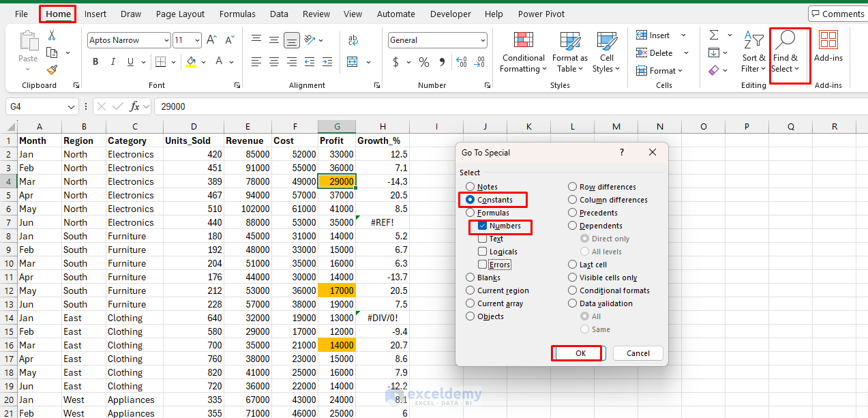Click the Merge & Center icon
The height and width of the screenshot is (418, 868).
(x=353, y=62)
